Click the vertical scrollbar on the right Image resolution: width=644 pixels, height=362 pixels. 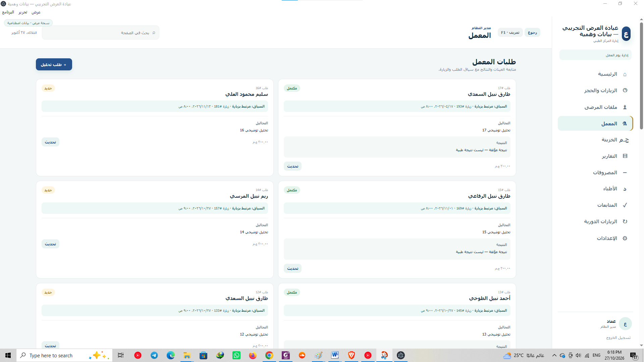click(641, 76)
